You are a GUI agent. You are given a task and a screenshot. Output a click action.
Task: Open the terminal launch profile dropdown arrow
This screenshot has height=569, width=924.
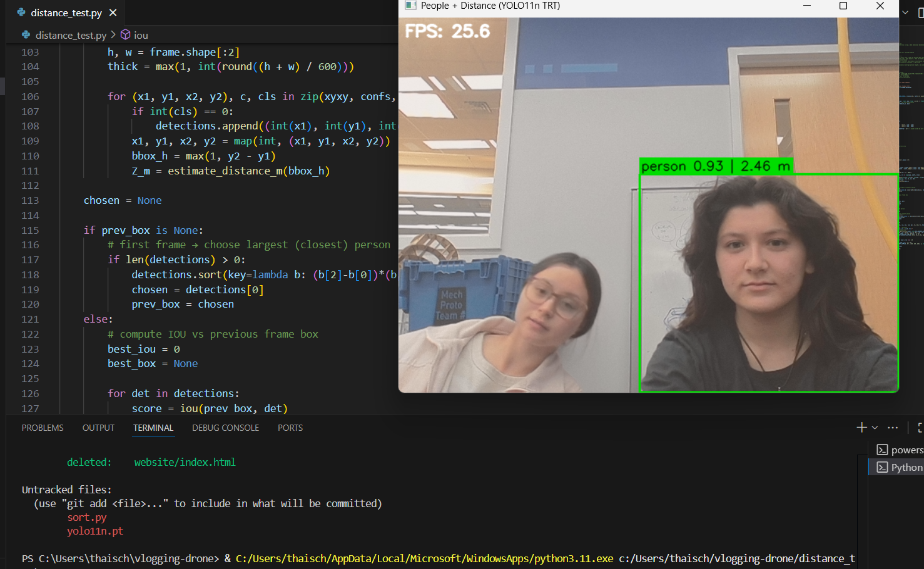click(875, 428)
